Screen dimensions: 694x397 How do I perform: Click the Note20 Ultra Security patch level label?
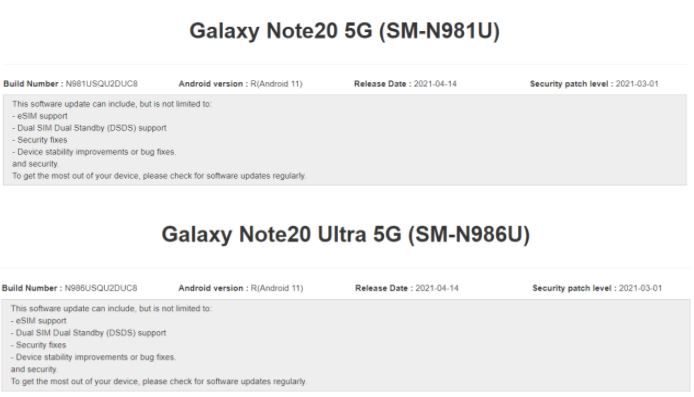click(x=572, y=288)
